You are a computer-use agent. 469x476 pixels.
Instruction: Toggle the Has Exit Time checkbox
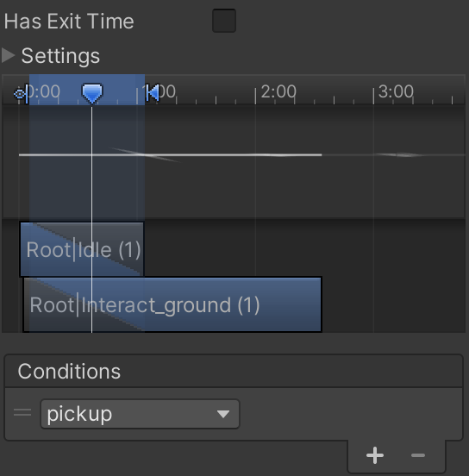tap(224, 21)
